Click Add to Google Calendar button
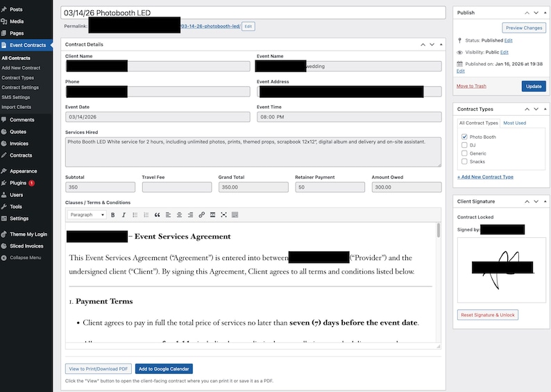This screenshot has height=392, width=551. (x=164, y=369)
